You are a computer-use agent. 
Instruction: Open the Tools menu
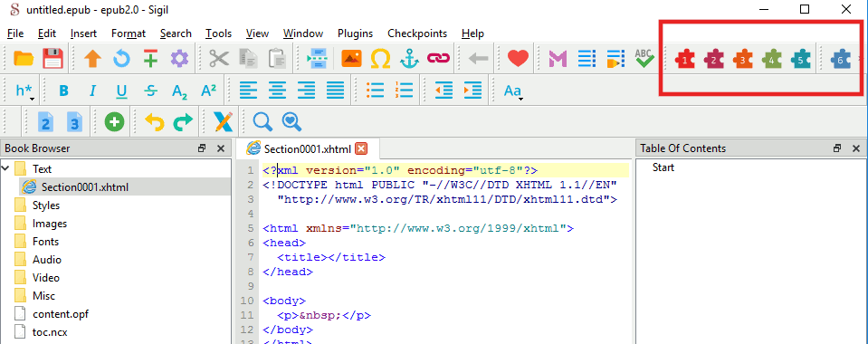tap(219, 33)
